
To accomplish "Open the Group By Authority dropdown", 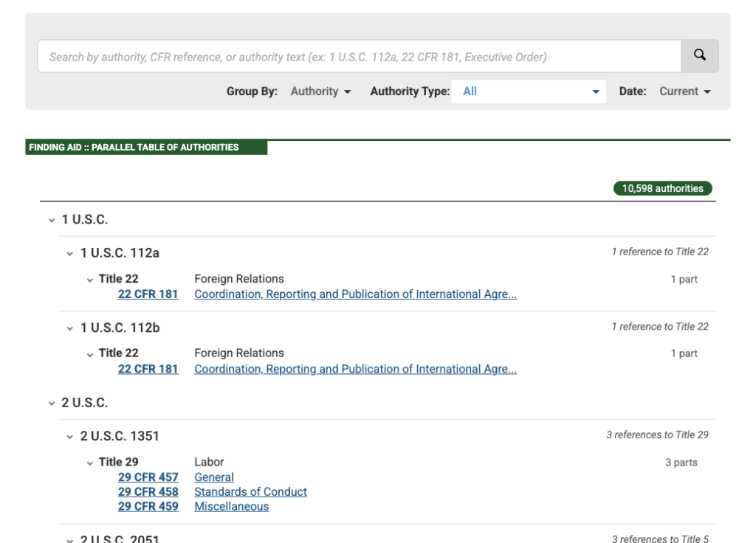I will [x=320, y=91].
